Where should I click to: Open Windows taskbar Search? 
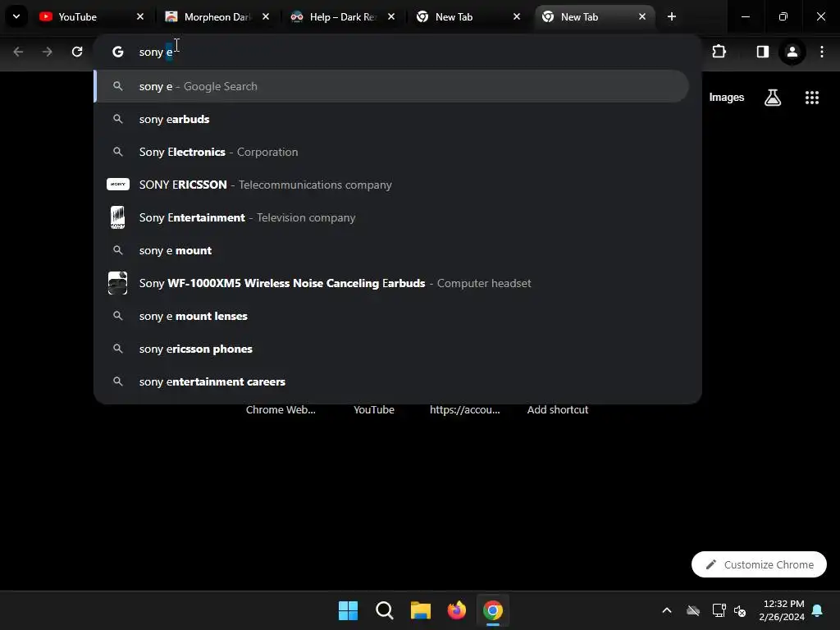[385, 610]
